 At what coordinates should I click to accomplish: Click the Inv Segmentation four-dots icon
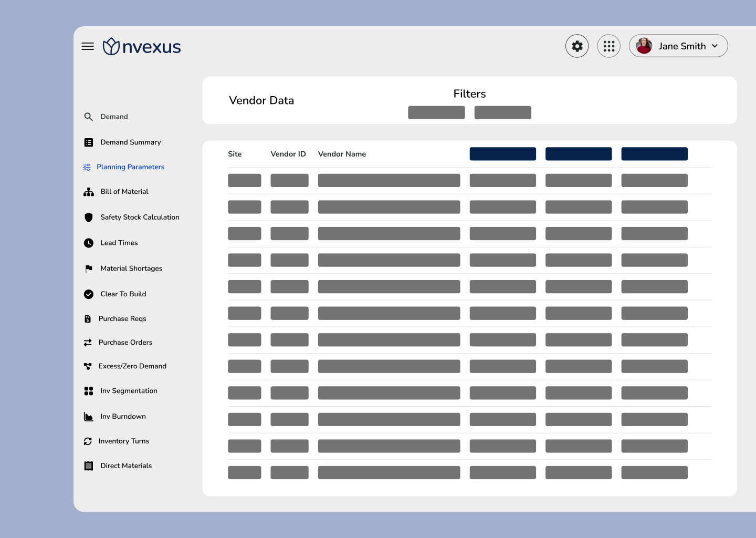(x=89, y=391)
